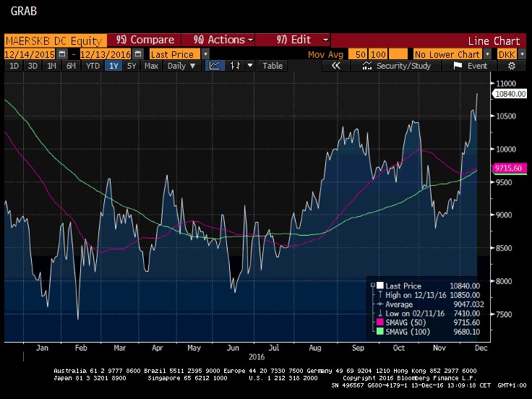The width and height of the screenshot is (532, 399).
Task: Click High on 12/13/16 legend row
Action: tap(429, 295)
